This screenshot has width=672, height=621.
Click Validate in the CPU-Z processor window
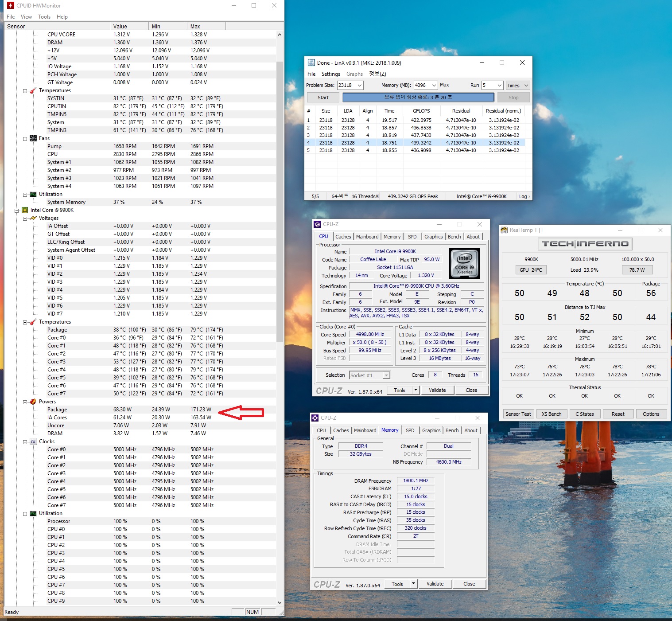[x=437, y=390]
